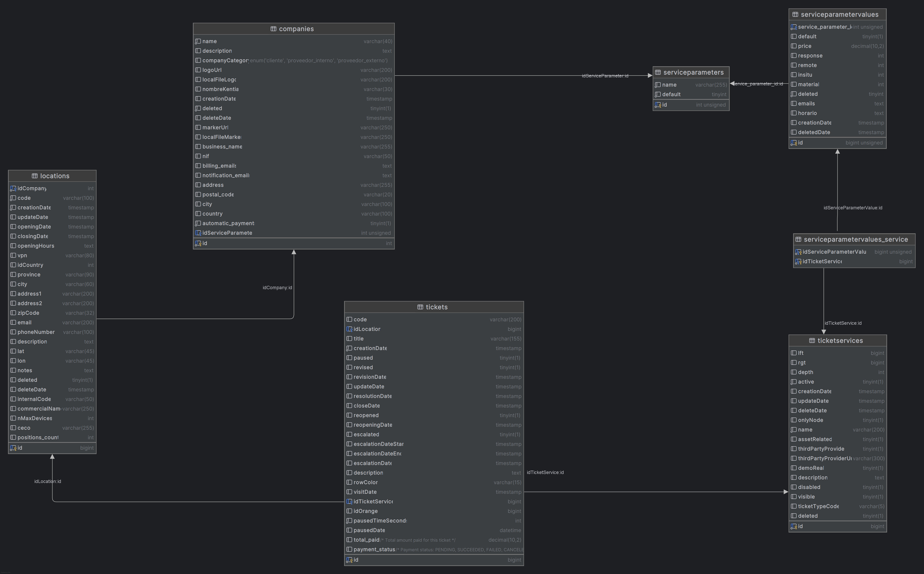Click foreign key icon beside idCompany in locations
Image resolution: width=924 pixels, height=574 pixels.
(x=13, y=188)
